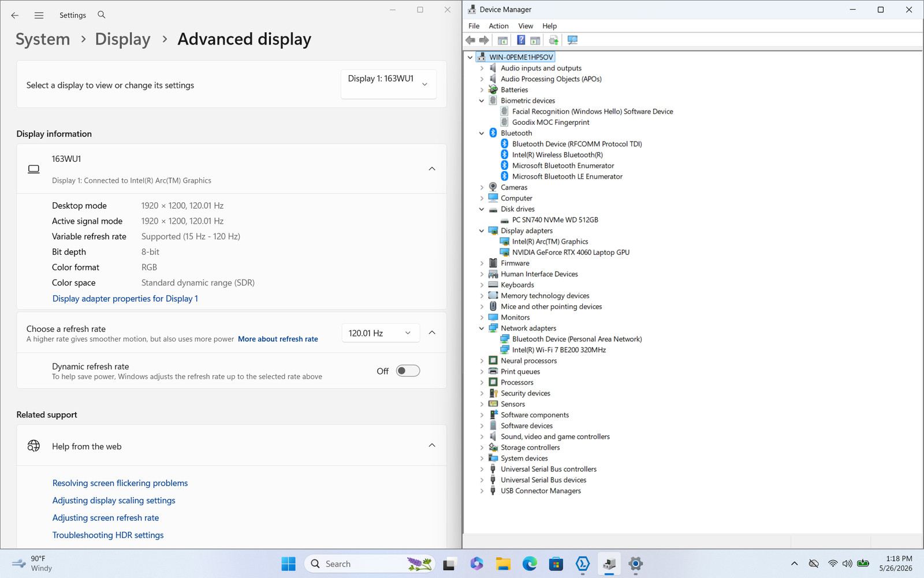
Task: Expand Monitors node
Action: [482, 317]
